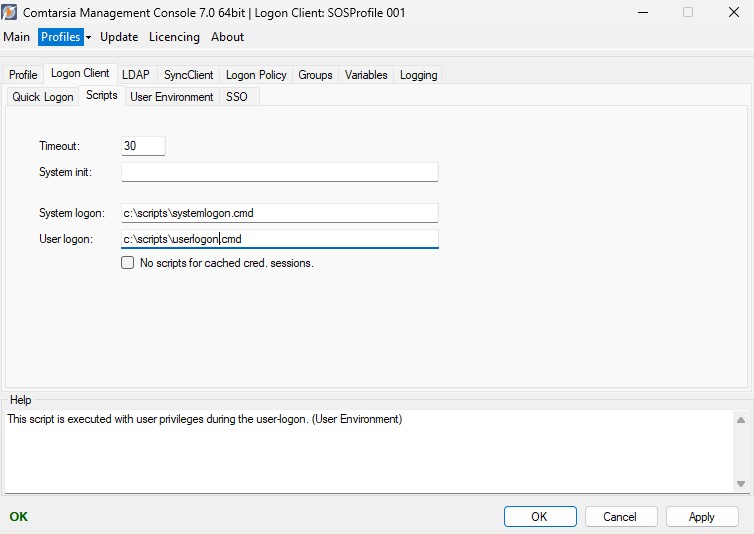Screen dimensions: 754x534
Task: Click the Help scrollbar down arrow
Action: pos(741,484)
